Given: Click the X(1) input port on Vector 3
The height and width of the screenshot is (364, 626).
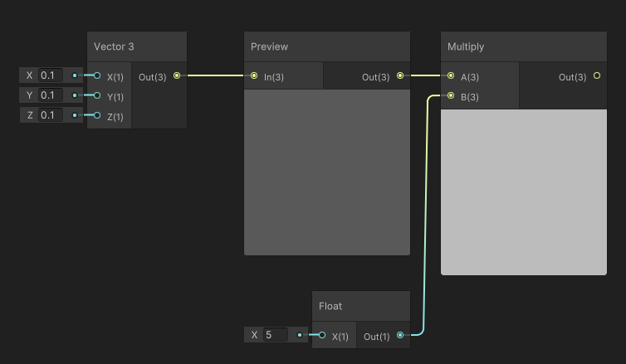Looking at the screenshot, I should [97, 75].
